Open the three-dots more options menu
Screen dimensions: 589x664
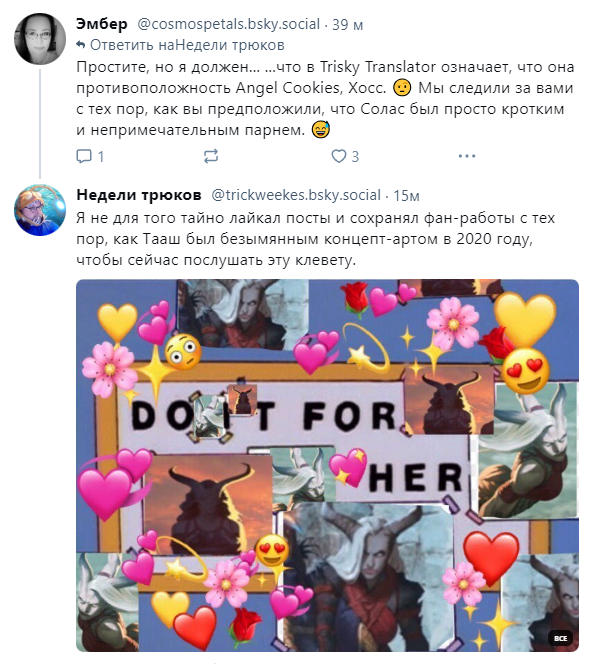point(467,156)
